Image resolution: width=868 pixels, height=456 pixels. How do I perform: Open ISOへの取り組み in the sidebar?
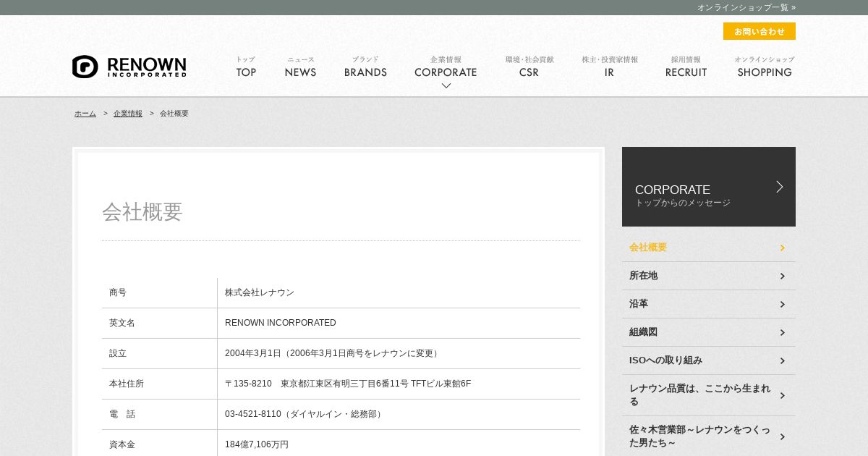click(x=709, y=360)
